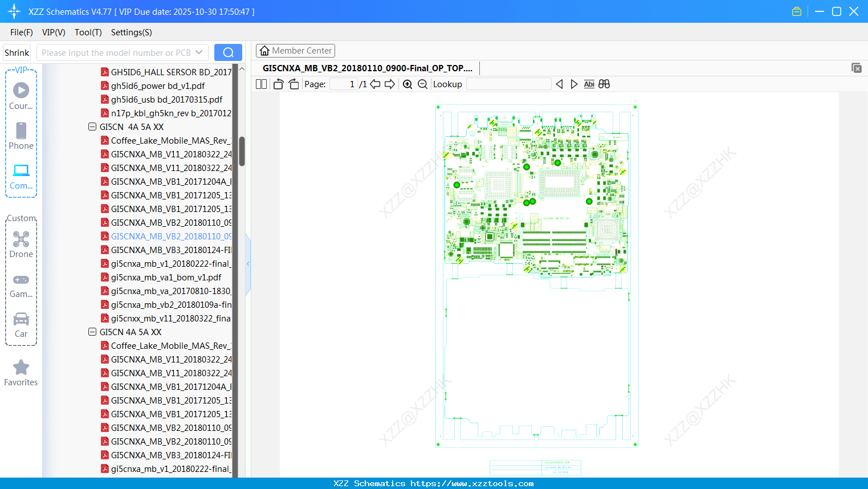
Task: Collapse the first GI5CN 4A 5A XX folder
Action: point(92,127)
